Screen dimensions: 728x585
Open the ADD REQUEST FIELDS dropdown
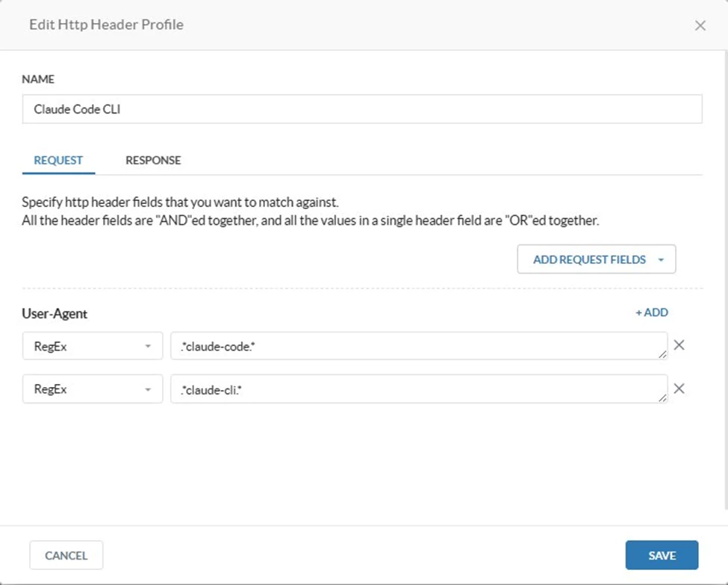coord(597,259)
